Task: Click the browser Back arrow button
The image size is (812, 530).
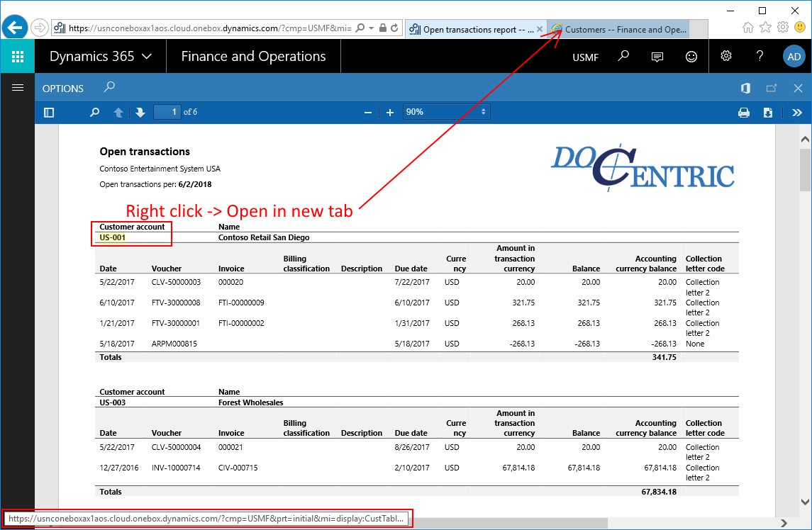Action: [14, 28]
